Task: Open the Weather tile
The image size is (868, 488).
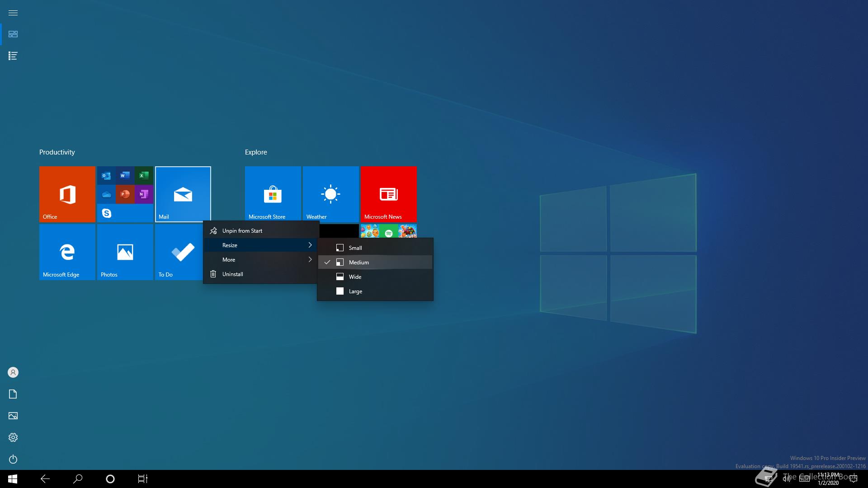Action: pyautogui.click(x=331, y=194)
